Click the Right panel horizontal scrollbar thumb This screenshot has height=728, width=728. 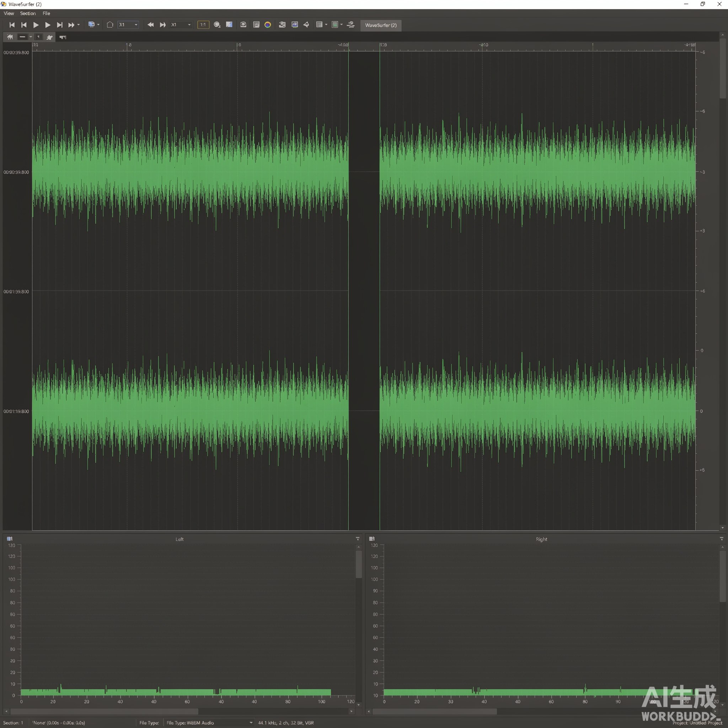[434, 711]
